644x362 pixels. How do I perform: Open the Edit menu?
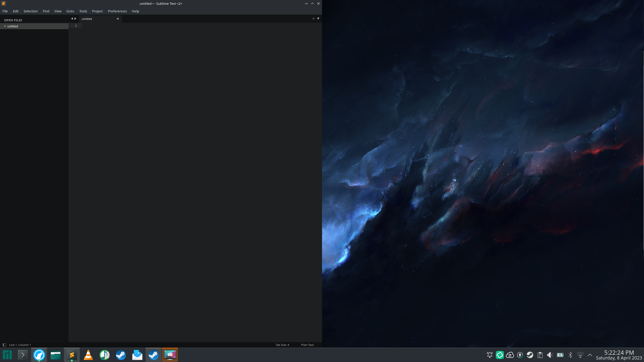pos(16,11)
